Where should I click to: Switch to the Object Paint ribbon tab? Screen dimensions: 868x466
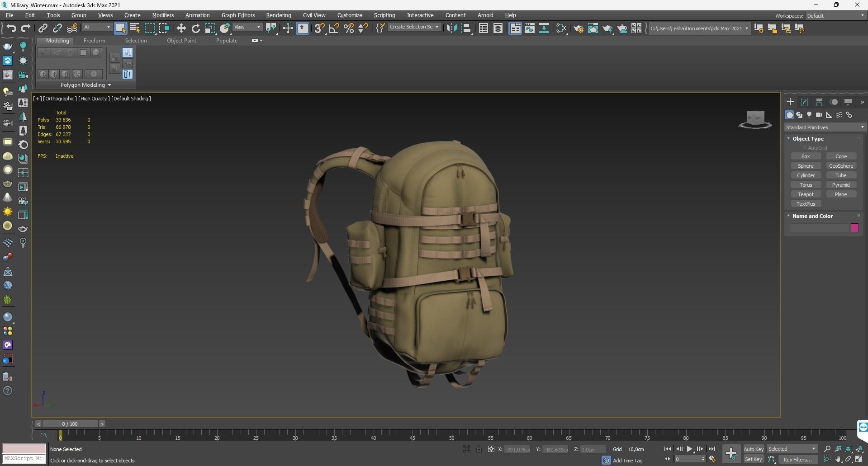181,41
